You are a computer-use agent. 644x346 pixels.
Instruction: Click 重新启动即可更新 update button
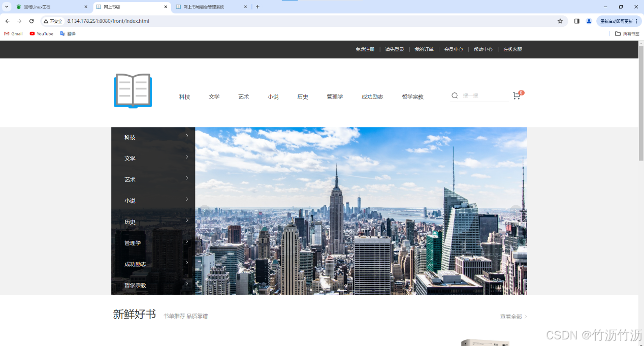click(619, 21)
